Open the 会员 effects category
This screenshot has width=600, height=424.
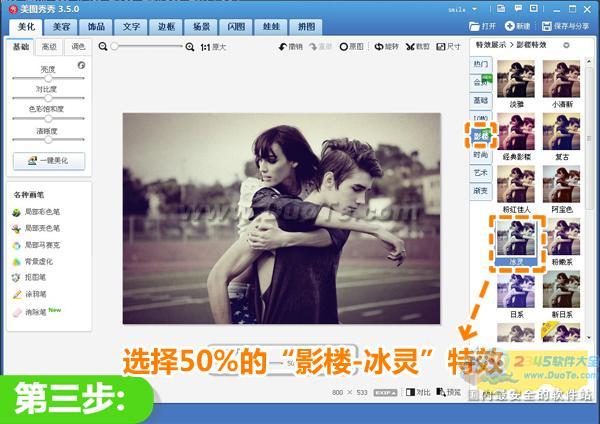(x=481, y=82)
